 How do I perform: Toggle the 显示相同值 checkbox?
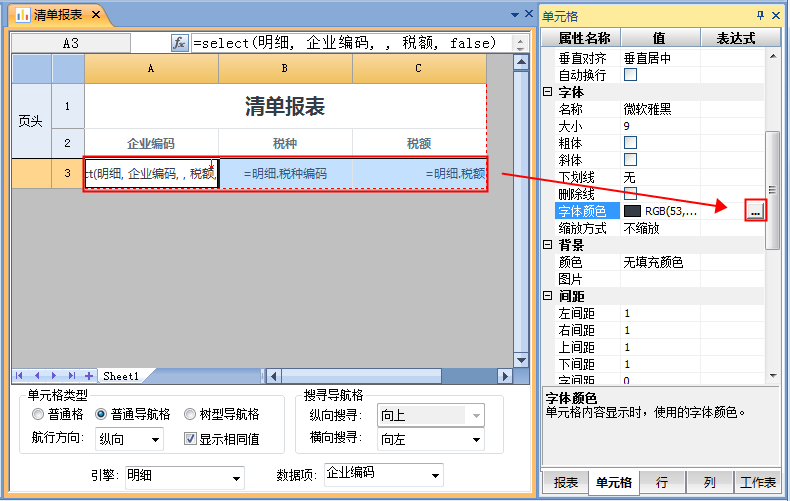click(x=191, y=439)
